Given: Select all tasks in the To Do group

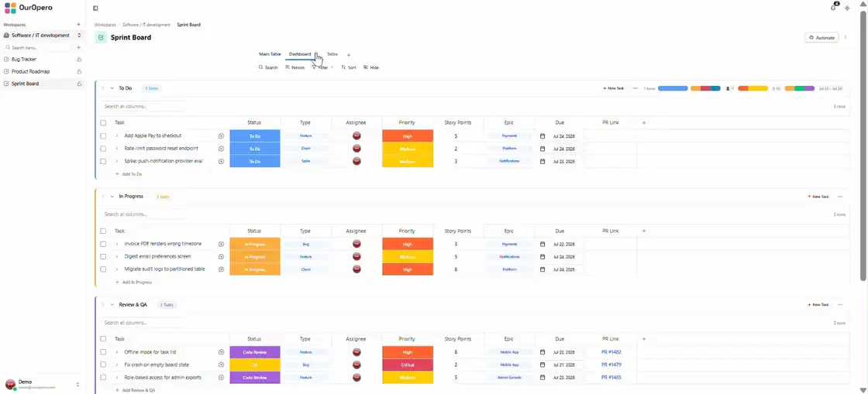Looking at the screenshot, I should point(103,122).
